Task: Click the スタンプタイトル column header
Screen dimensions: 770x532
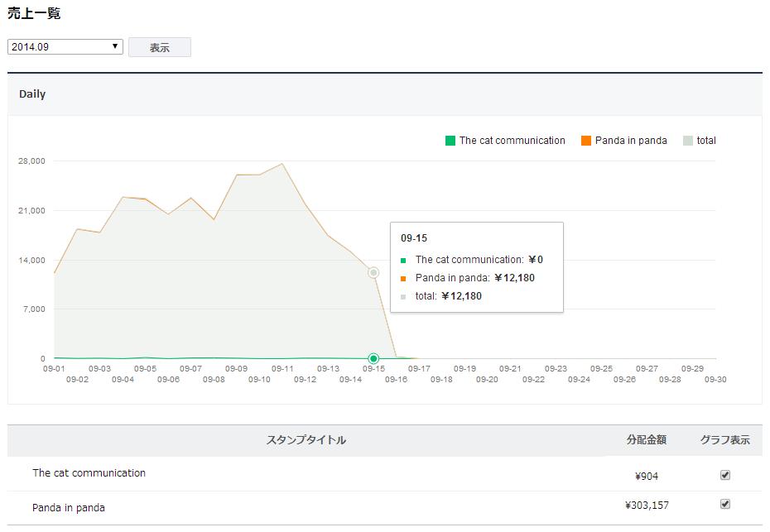Action: coord(306,440)
